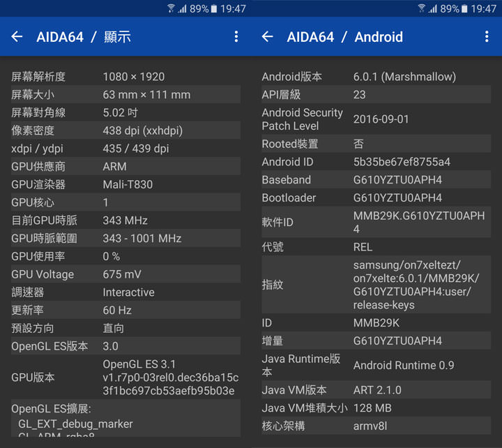
Task: Tap the Java VM版本 ART 2.1.0 row
Action: (x=376, y=390)
